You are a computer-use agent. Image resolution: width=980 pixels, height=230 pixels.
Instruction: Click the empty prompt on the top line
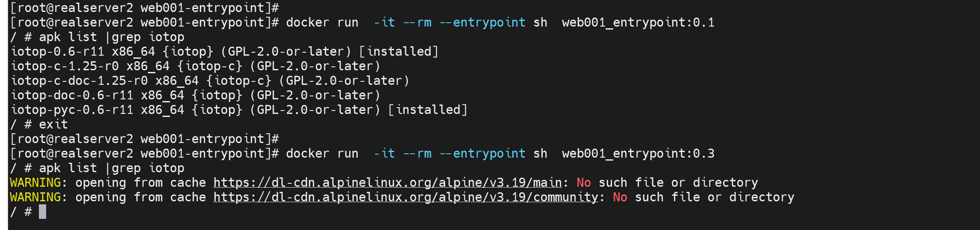(x=144, y=8)
